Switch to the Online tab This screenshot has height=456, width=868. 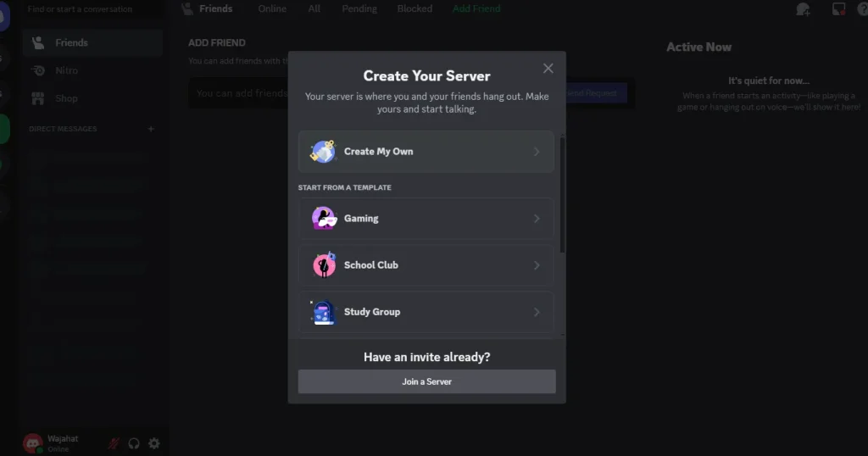(x=272, y=8)
